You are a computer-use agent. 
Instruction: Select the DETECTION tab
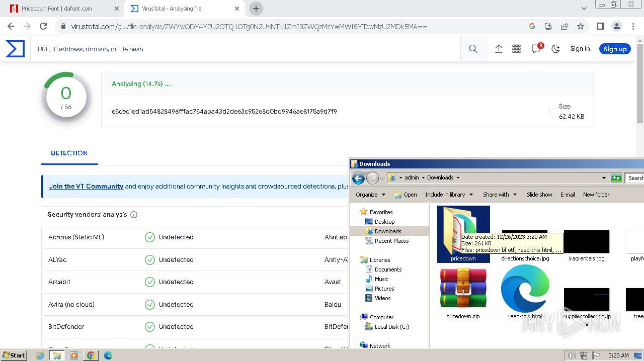pos(69,153)
